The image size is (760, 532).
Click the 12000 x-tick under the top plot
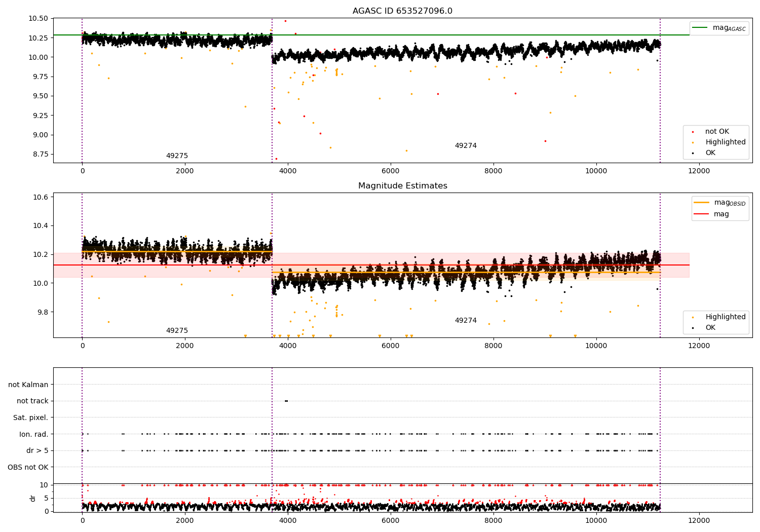[699, 171]
